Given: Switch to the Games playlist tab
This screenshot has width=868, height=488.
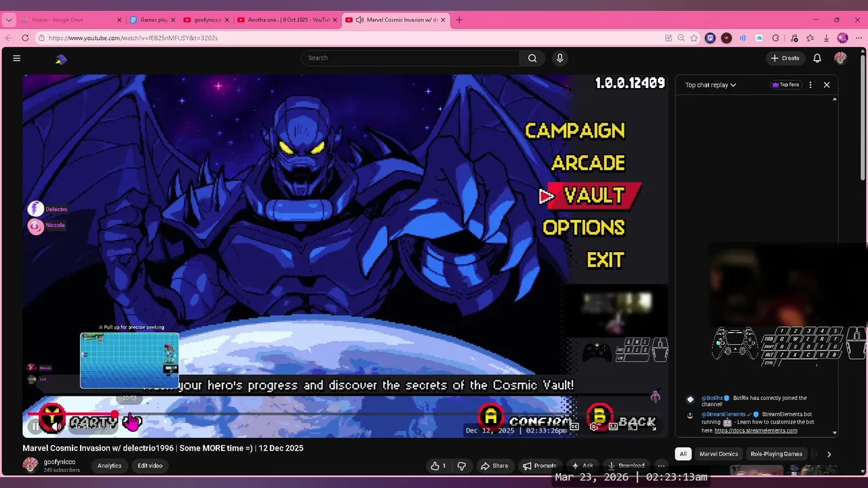Looking at the screenshot, I should click(153, 20).
